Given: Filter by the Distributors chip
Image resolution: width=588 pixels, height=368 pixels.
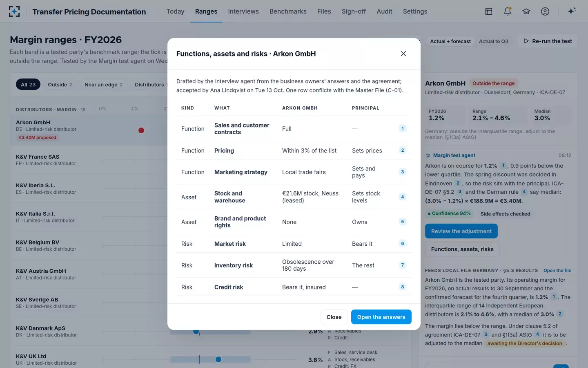Looking at the screenshot, I should (149, 85).
